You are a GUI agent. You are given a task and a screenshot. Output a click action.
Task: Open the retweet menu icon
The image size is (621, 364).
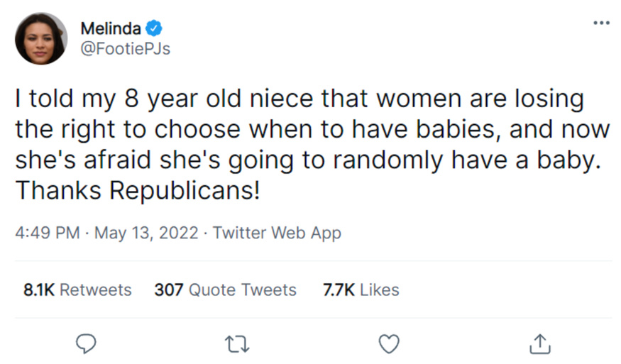pyautogui.click(x=236, y=343)
